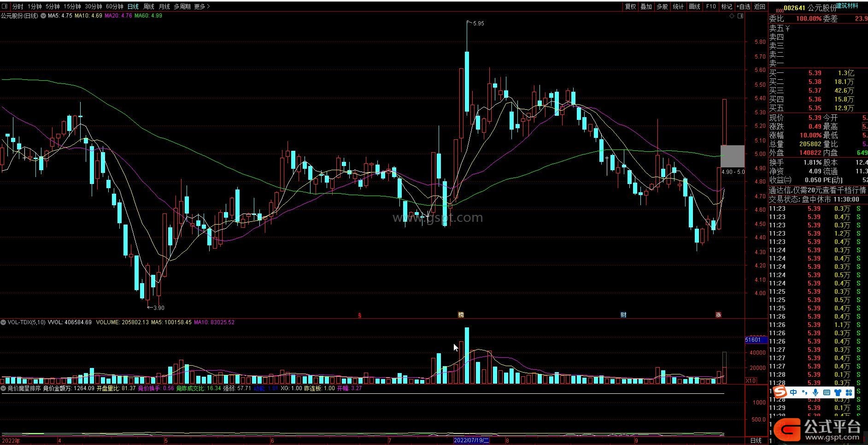Screen dimensions: 868x445
Task: Toggle Sogou 中 Chinese/English input mode
Action: click(793, 392)
